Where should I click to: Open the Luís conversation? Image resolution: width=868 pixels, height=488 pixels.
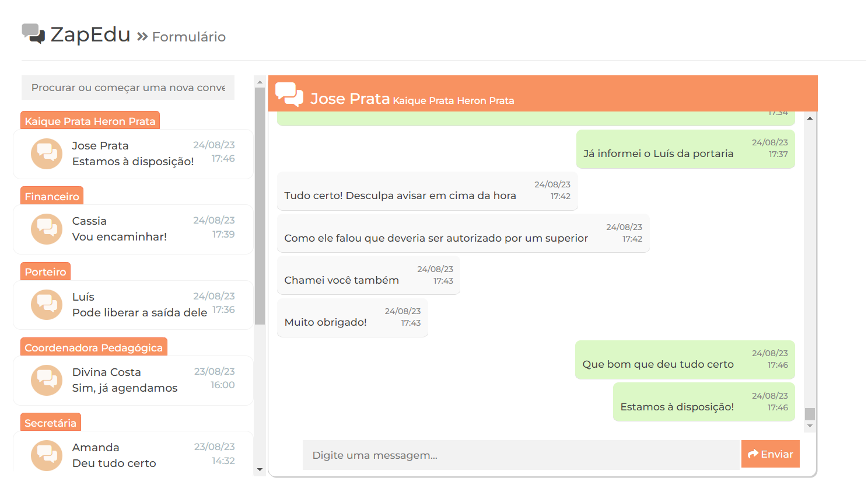[133, 305]
